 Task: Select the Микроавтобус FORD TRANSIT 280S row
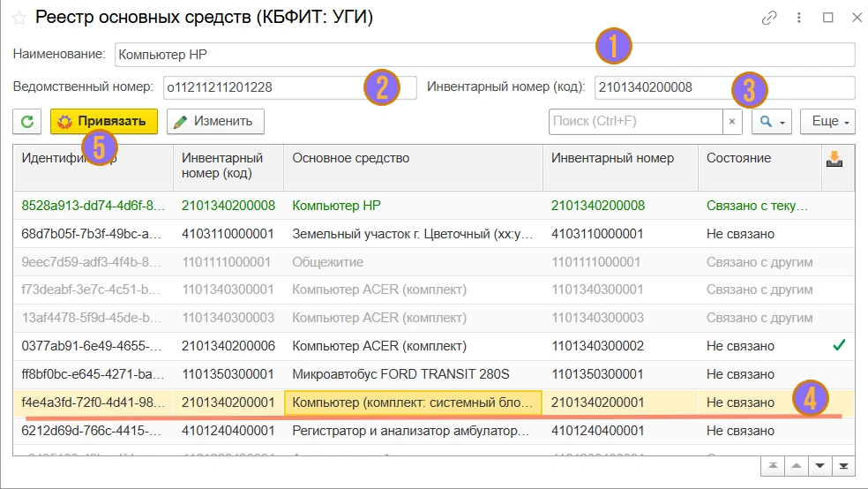pyautogui.click(x=434, y=374)
